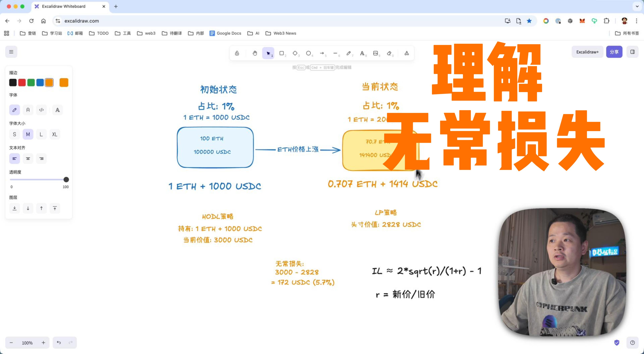The width and height of the screenshot is (644, 354).
Task: Click the Excalidraw+ button
Action: pos(587,52)
